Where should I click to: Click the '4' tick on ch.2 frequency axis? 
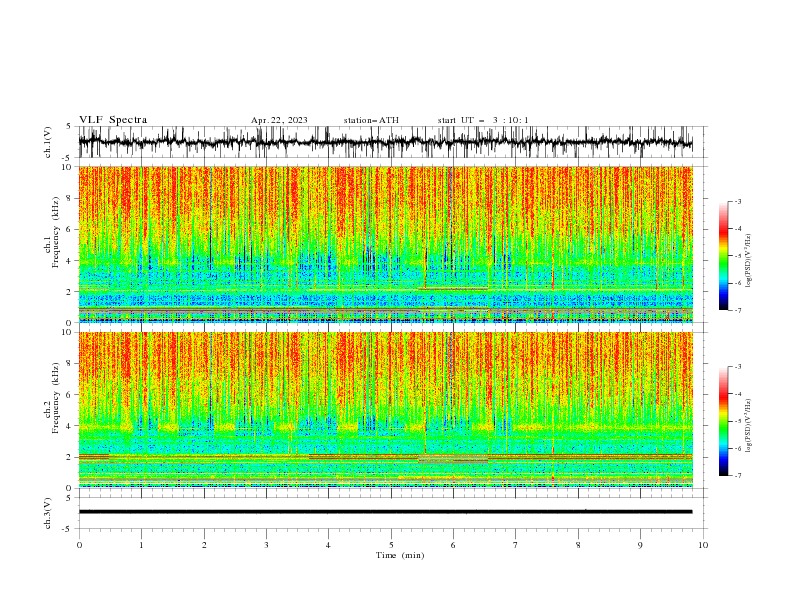pos(71,426)
